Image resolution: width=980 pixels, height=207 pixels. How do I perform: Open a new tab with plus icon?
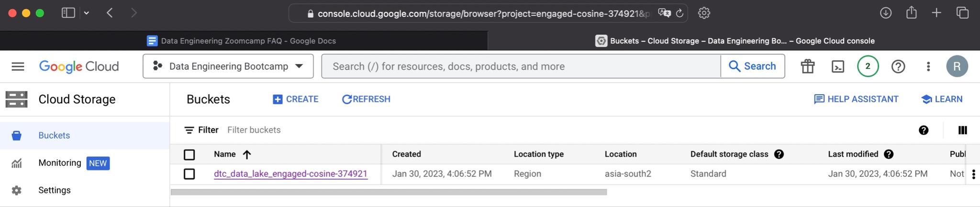pyautogui.click(x=937, y=13)
